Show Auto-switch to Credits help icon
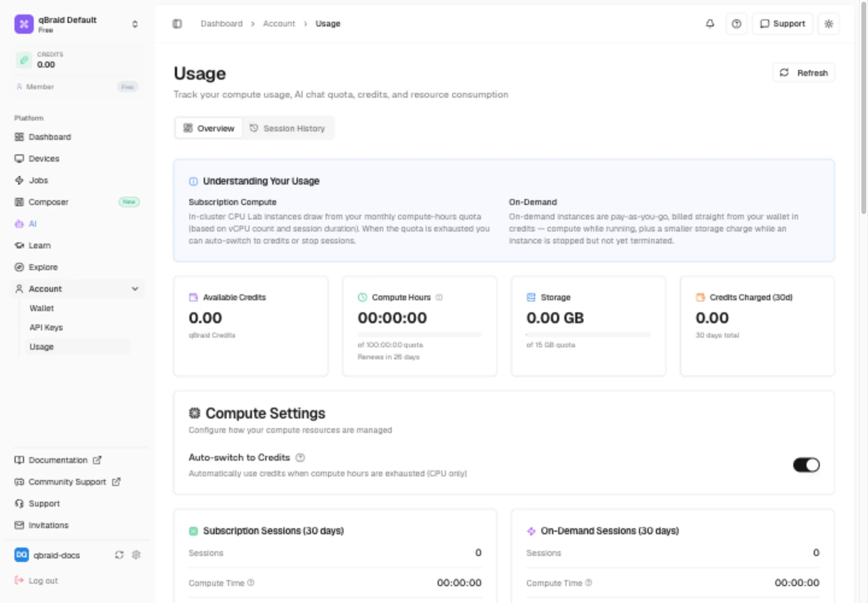868x603 pixels. (x=300, y=458)
